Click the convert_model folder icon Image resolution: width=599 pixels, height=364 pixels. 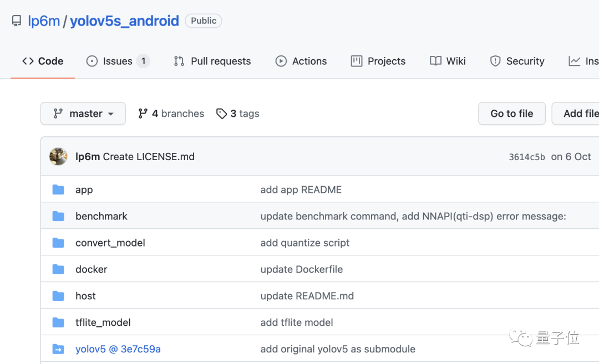(x=58, y=243)
